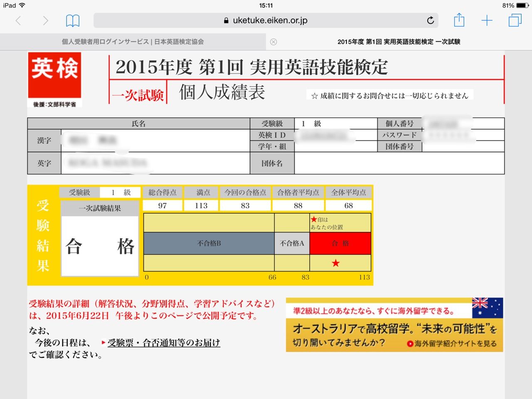The image size is (532, 399).
Task: Select the 満点 column header
Action: pyautogui.click(x=201, y=192)
